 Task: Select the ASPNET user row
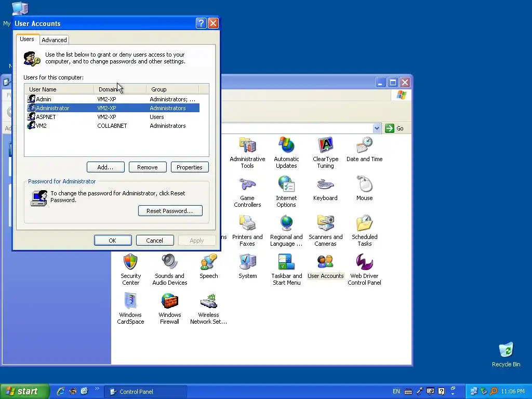(113, 117)
